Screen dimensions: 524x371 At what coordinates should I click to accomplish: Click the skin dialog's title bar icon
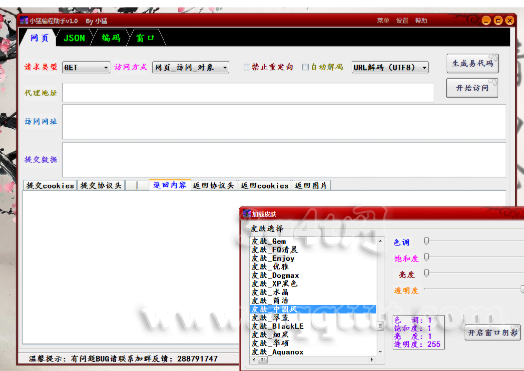click(x=247, y=213)
